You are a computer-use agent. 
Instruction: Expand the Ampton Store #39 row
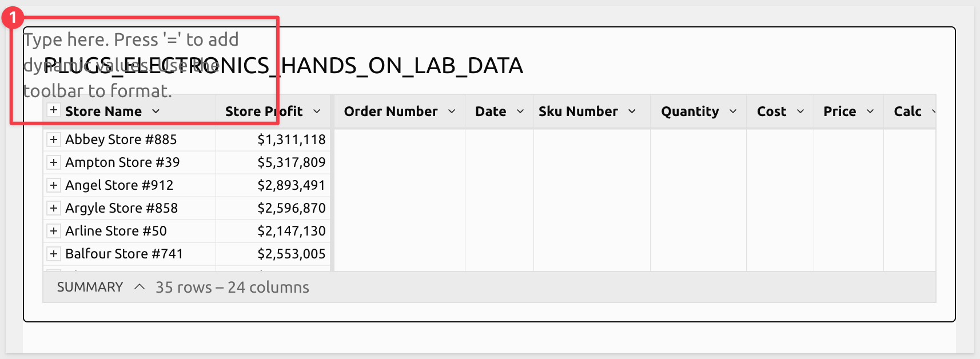pos(54,162)
